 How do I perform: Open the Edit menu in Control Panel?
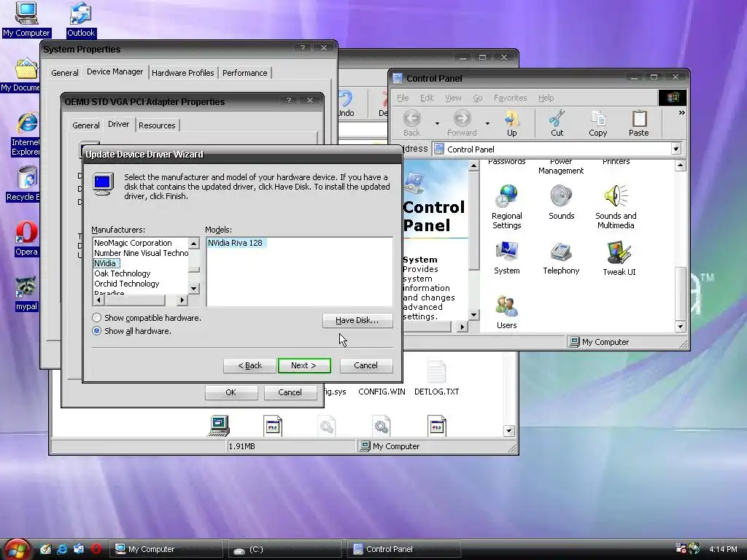426,98
